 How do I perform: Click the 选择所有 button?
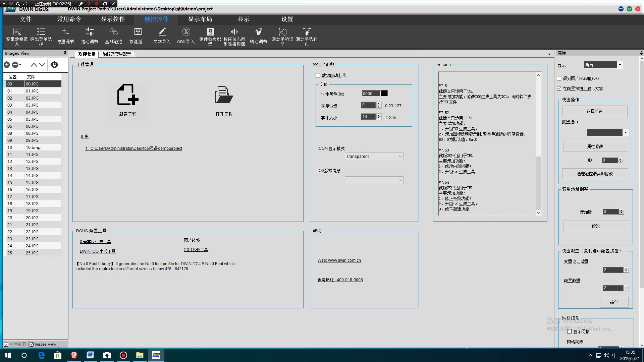point(594,111)
